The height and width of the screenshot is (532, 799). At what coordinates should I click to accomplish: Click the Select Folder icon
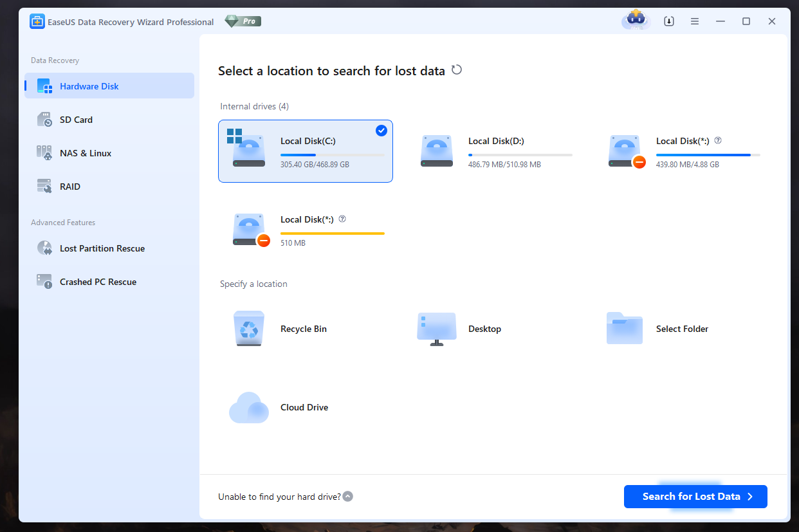(625, 328)
